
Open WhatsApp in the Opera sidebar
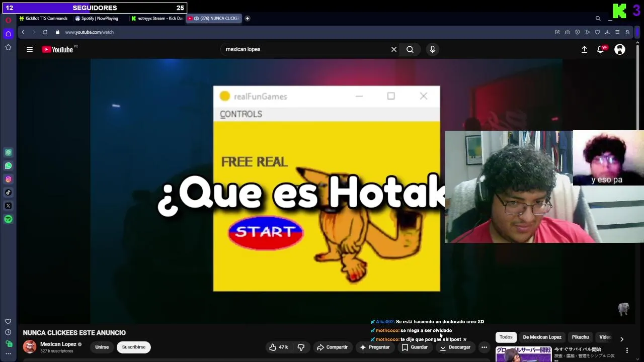click(x=8, y=166)
